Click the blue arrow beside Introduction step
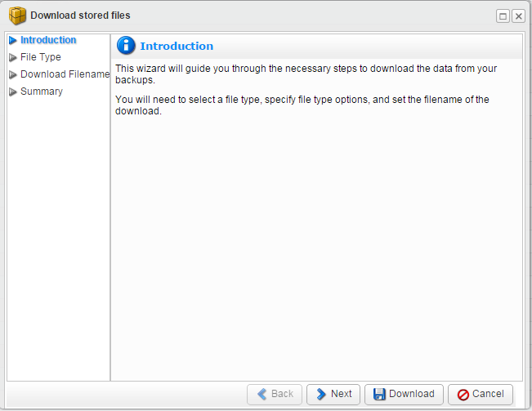The height and width of the screenshot is (411, 532). (x=13, y=40)
